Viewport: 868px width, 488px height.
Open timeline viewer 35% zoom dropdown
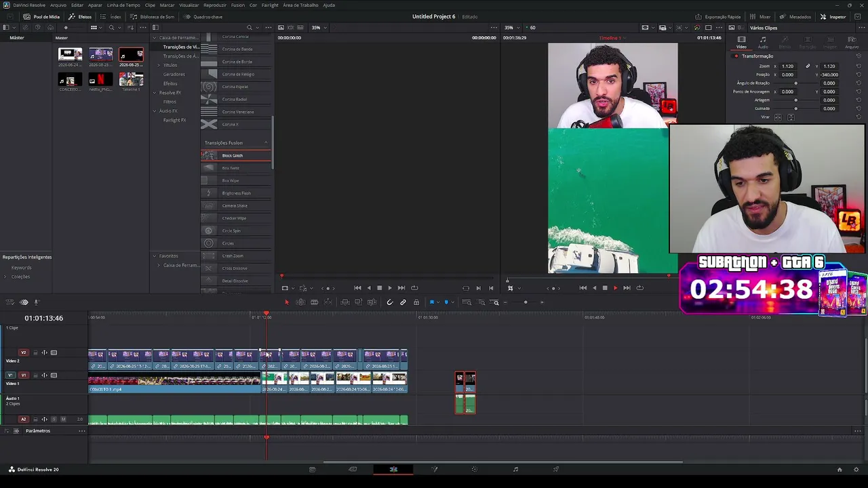(x=511, y=28)
